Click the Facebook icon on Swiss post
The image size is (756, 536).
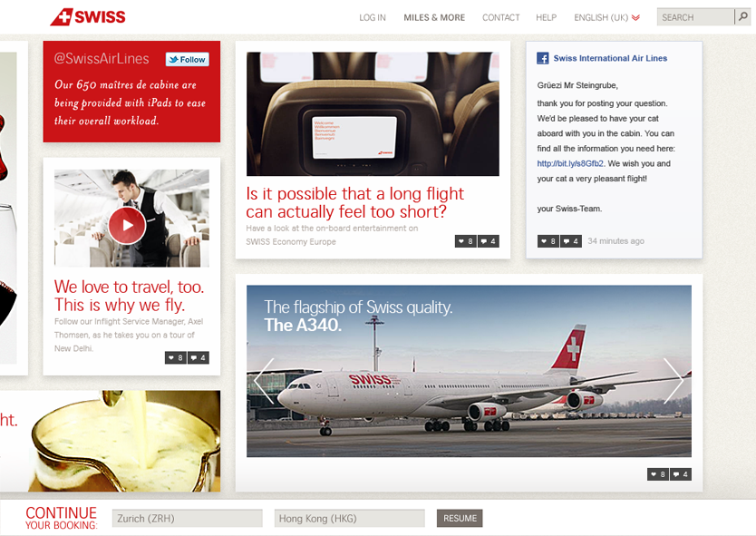543,58
